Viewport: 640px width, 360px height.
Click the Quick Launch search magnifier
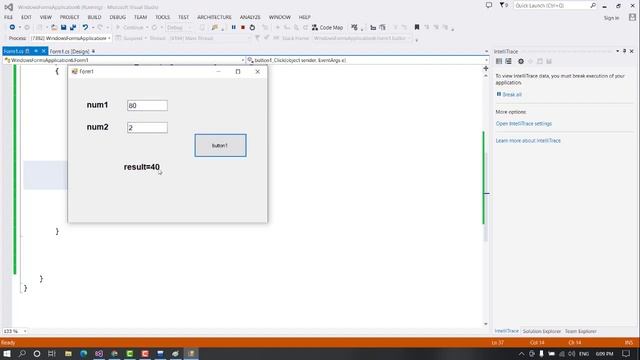tap(593, 5)
